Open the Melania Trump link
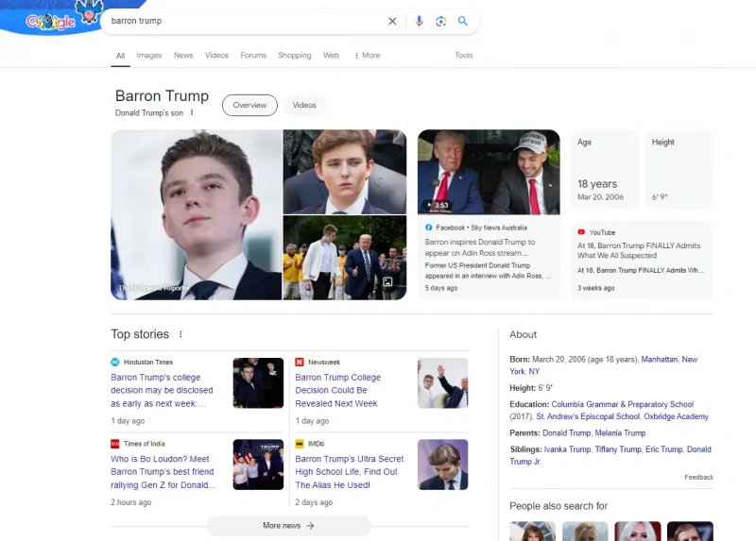Image resolution: width=756 pixels, height=541 pixels. pos(620,432)
